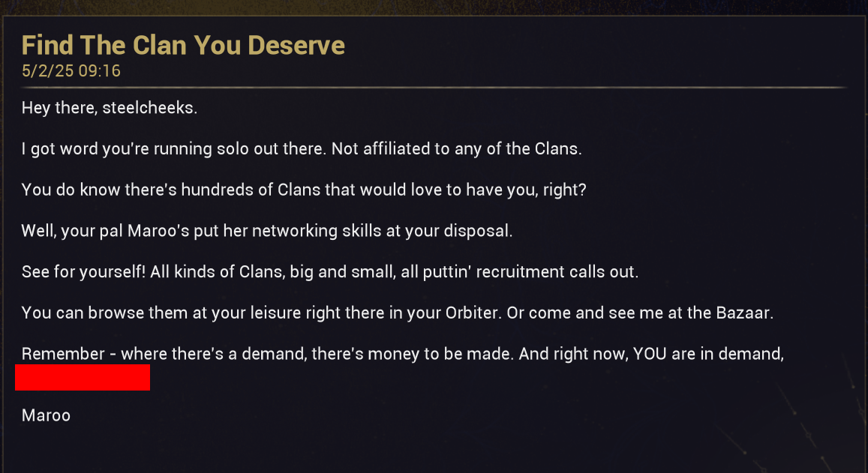Click the 5/2/25 09:16 timestamp
868x473 pixels.
tap(71, 71)
